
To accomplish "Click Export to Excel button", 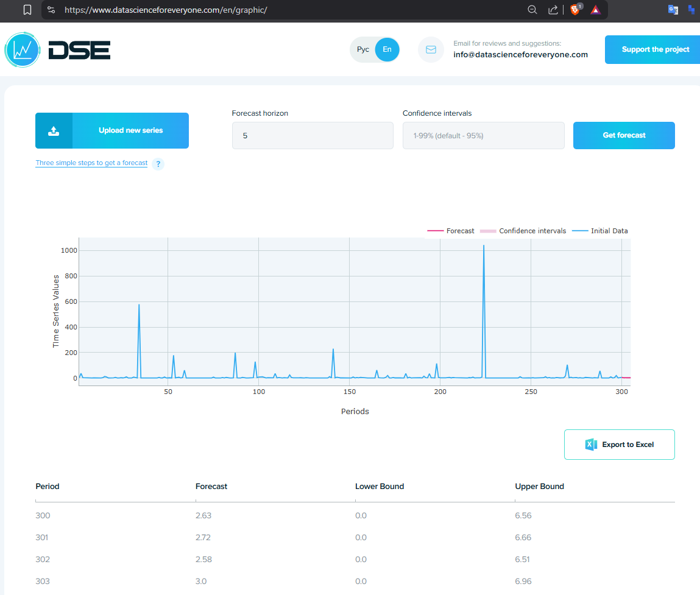I will click(619, 444).
